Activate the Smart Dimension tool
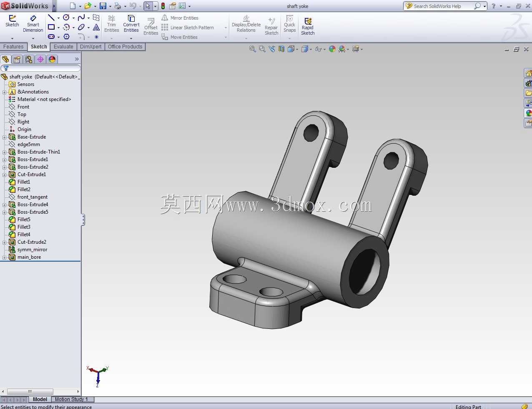 [33, 24]
